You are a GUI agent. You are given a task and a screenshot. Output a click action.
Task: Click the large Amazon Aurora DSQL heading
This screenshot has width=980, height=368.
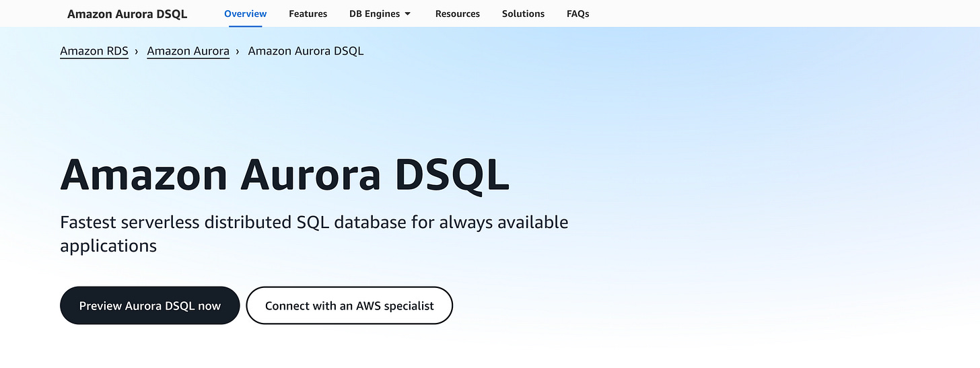[285, 174]
